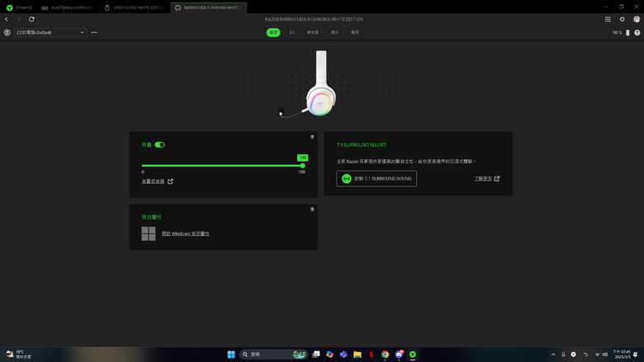The width and height of the screenshot is (644, 362).
Task: Click the Windows logo in the sound properties panel
Action: click(149, 233)
